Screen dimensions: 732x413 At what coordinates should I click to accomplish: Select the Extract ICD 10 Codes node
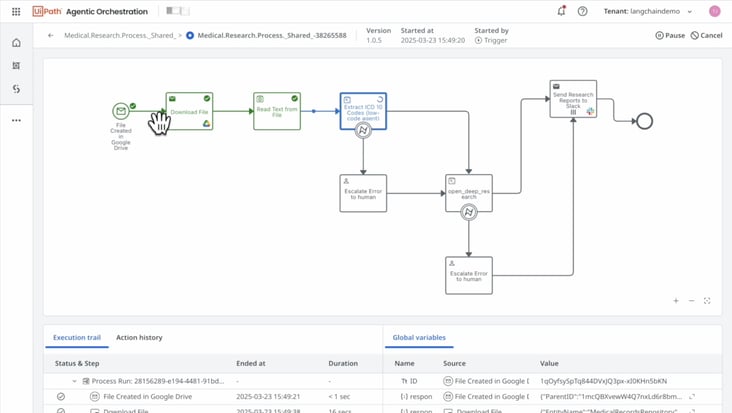pos(363,109)
